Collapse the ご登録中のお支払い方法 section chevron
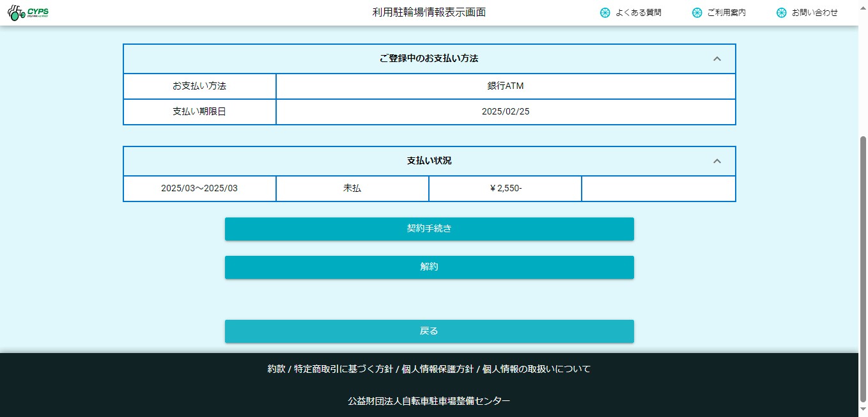 click(x=717, y=59)
